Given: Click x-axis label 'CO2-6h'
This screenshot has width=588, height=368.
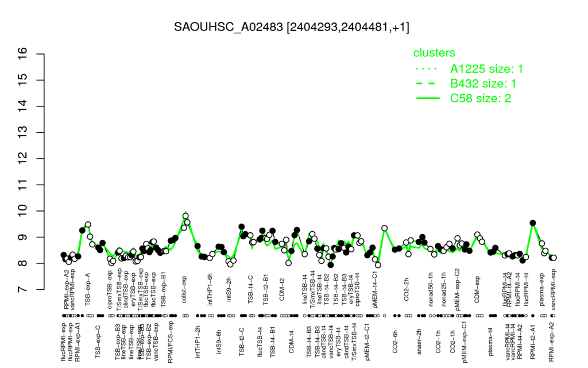Looking at the screenshot, I should 395,342.
